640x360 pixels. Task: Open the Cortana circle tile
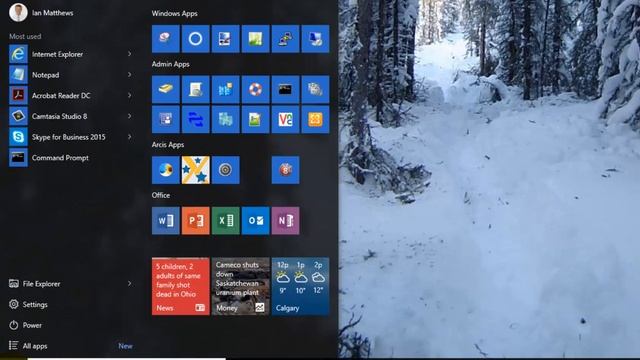pos(196,39)
